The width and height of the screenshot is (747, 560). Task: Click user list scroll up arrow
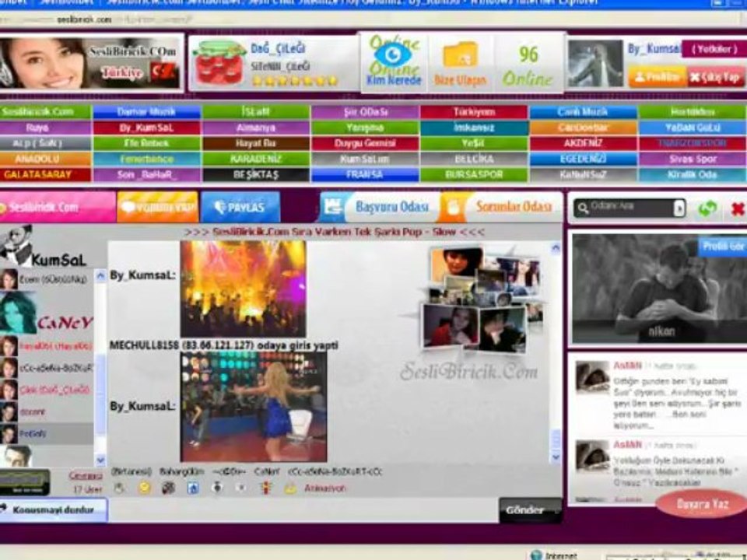click(x=100, y=275)
